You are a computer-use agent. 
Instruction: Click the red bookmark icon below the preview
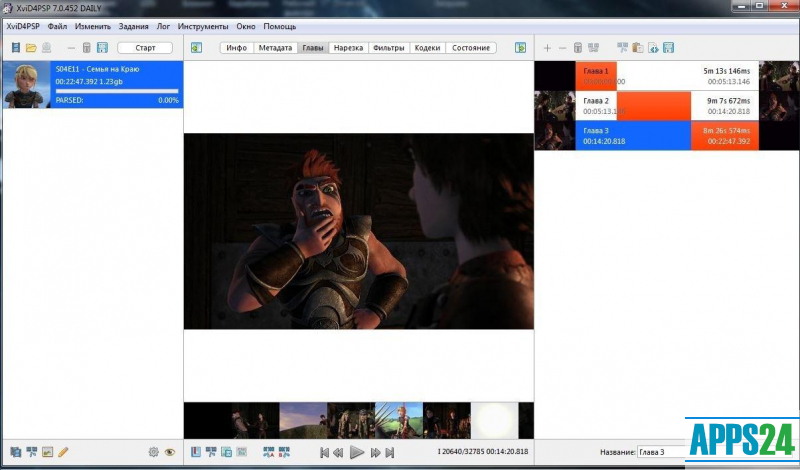pyautogui.click(x=196, y=452)
